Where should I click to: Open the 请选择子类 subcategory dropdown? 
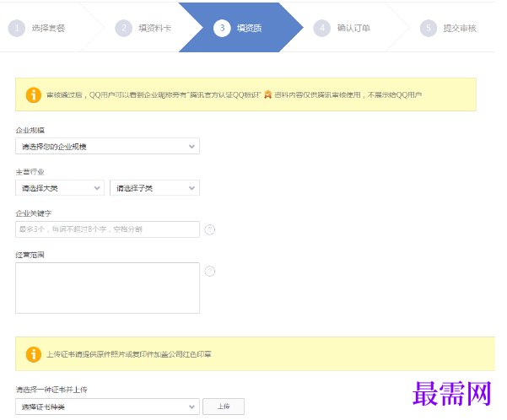(154, 188)
